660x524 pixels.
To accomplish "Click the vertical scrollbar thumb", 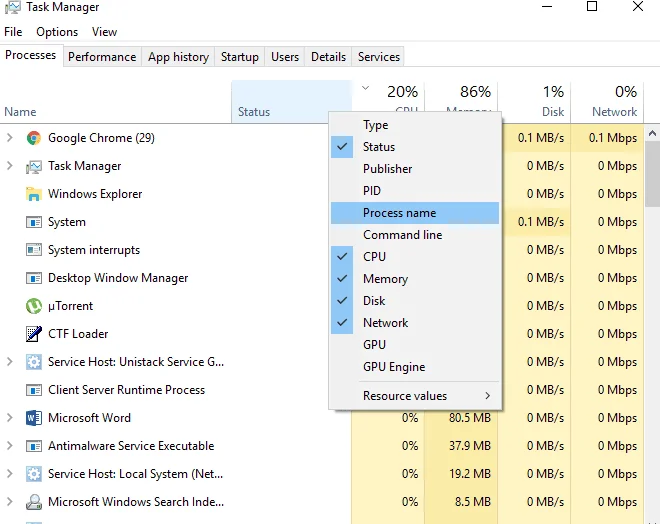I will pyautogui.click(x=652, y=173).
